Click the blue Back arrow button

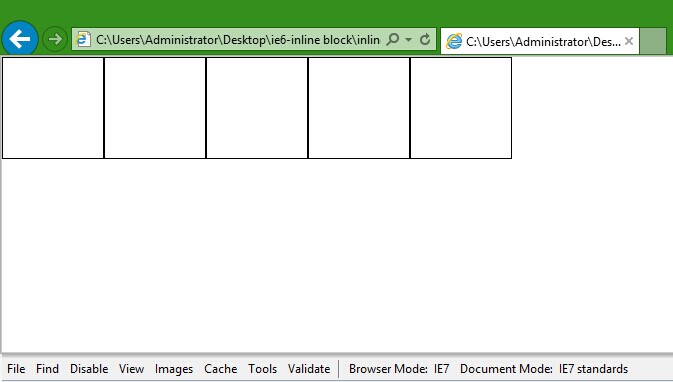(x=20, y=39)
